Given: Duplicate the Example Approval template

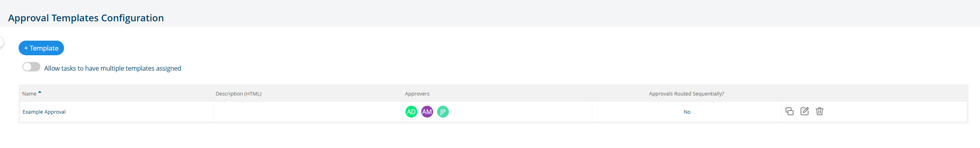Looking at the screenshot, I should click(x=790, y=111).
